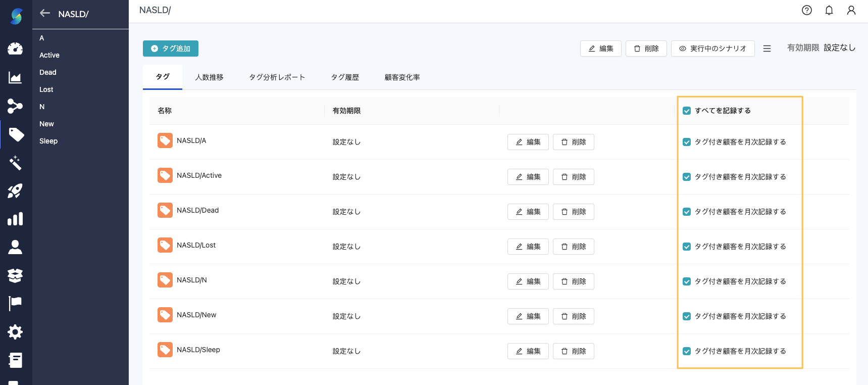Open the notifications bell icon
Viewport: 868px width, 385px height.
coord(829,10)
